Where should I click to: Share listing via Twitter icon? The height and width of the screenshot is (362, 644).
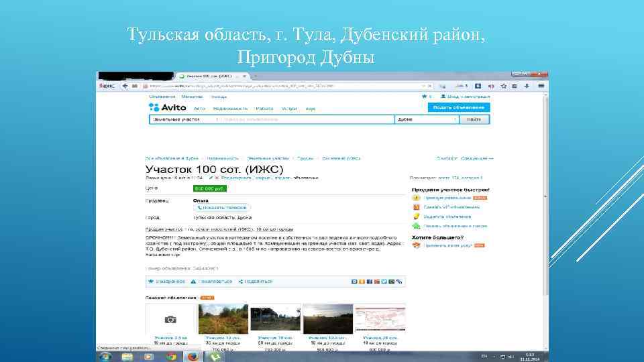click(384, 282)
